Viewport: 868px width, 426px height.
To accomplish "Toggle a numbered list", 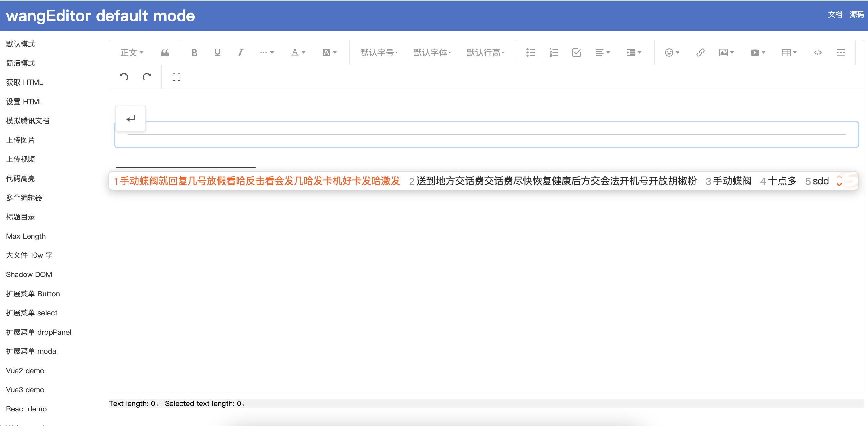I will point(553,53).
